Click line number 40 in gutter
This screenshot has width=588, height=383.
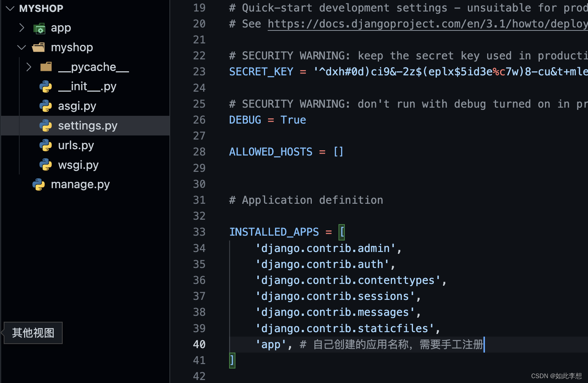click(x=199, y=344)
